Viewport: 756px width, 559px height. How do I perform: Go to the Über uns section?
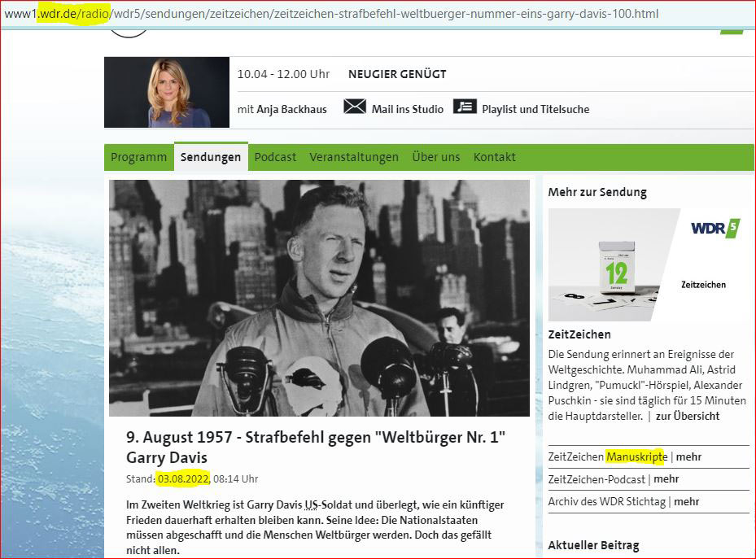(x=436, y=157)
